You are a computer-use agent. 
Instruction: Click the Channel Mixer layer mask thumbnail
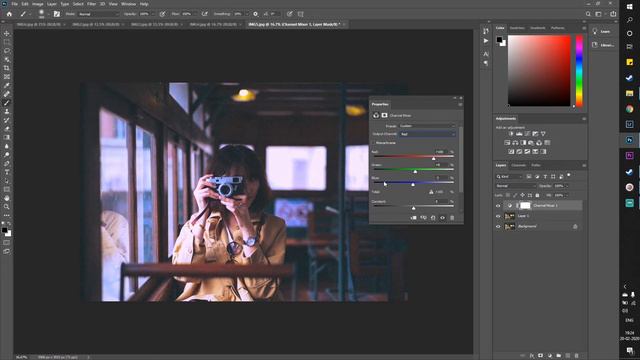tap(525, 206)
